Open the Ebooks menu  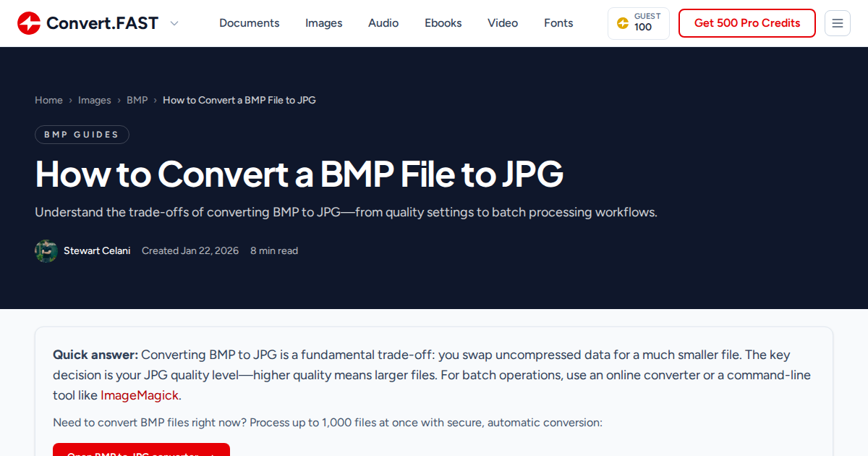pyautogui.click(x=443, y=23)
